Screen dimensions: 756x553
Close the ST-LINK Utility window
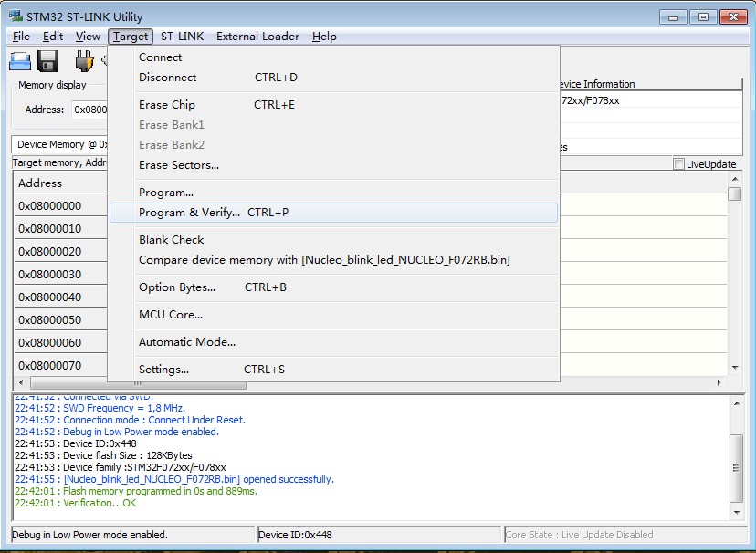(x=733, y=16)
